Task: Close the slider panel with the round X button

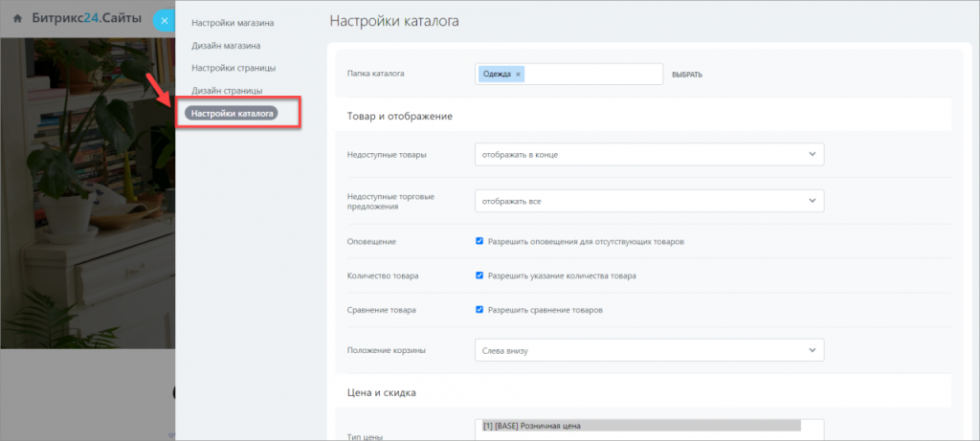Action: 165,21
